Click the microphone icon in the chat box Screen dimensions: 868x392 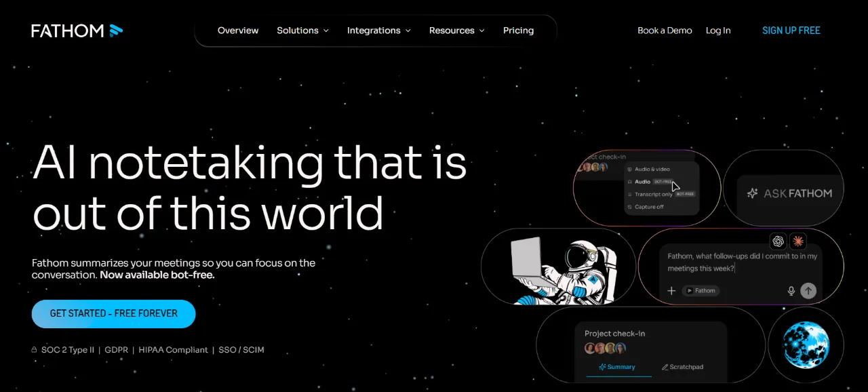[x=791, y=291]
